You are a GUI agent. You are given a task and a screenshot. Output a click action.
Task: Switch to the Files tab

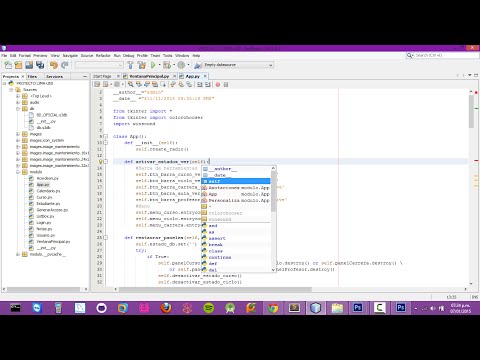32,76
